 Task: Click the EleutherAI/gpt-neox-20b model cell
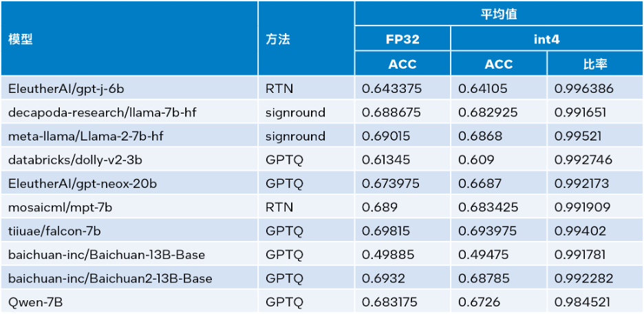click(83, 183)
